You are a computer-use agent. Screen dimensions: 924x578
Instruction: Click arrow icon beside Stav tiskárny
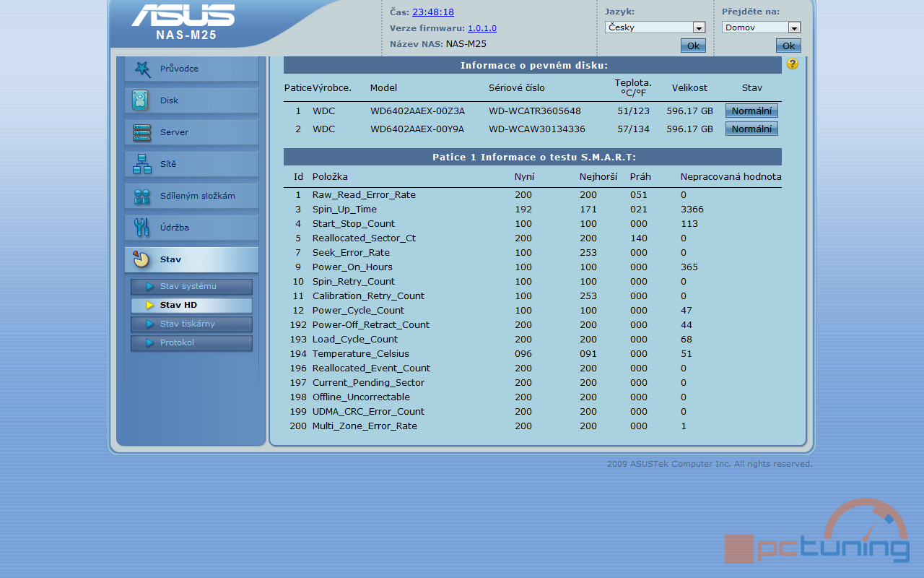(150, 324)
